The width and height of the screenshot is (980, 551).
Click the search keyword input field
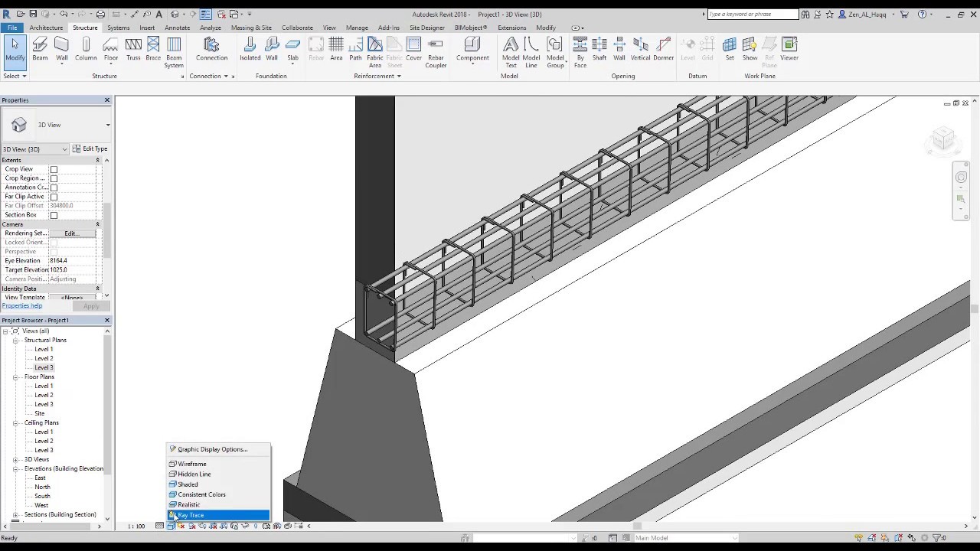point(753,14)
